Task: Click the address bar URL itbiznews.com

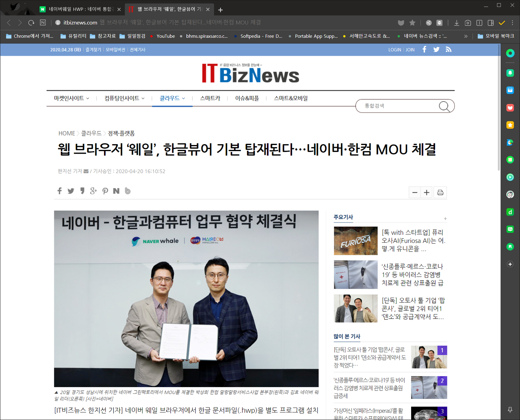Action: tap(80, 23)
